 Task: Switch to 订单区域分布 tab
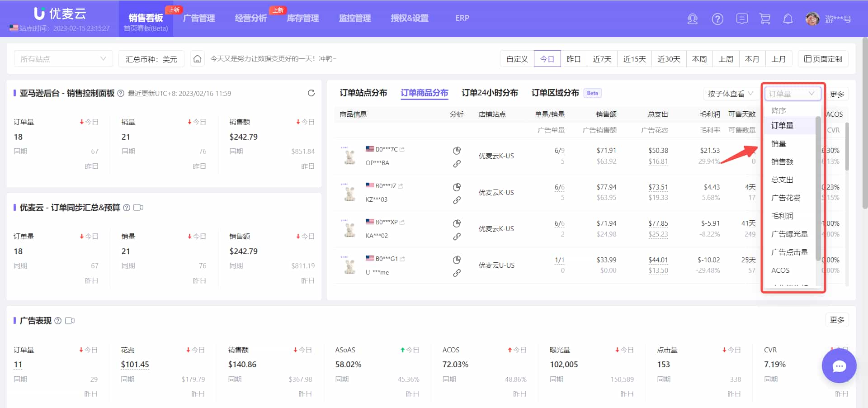555,93
